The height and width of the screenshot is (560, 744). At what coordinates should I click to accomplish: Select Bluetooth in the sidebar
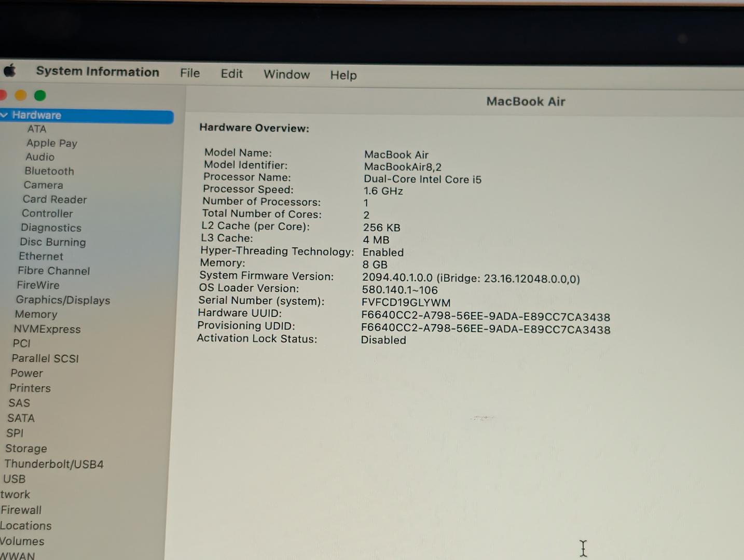[49, 171]
